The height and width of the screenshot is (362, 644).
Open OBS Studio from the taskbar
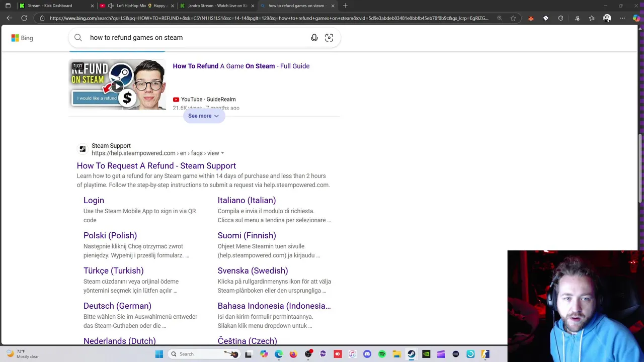click(x=308, y=354)
